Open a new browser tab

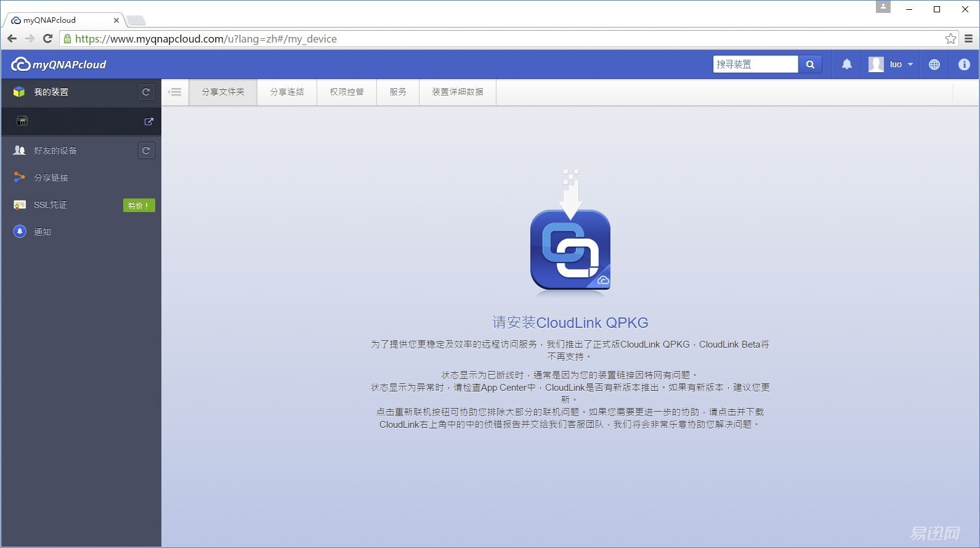pyautogui.click(x=136, y=20)
